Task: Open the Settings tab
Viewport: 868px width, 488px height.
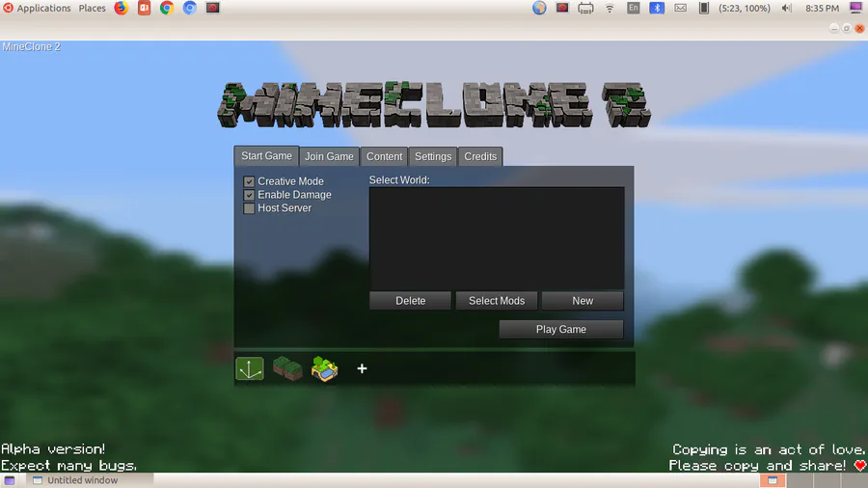Action: pos(433,156)
